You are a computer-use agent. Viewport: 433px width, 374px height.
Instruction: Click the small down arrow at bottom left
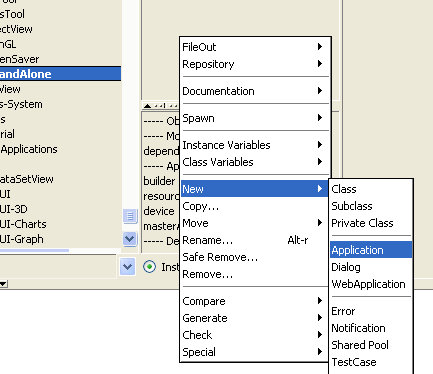pos(3,284)
